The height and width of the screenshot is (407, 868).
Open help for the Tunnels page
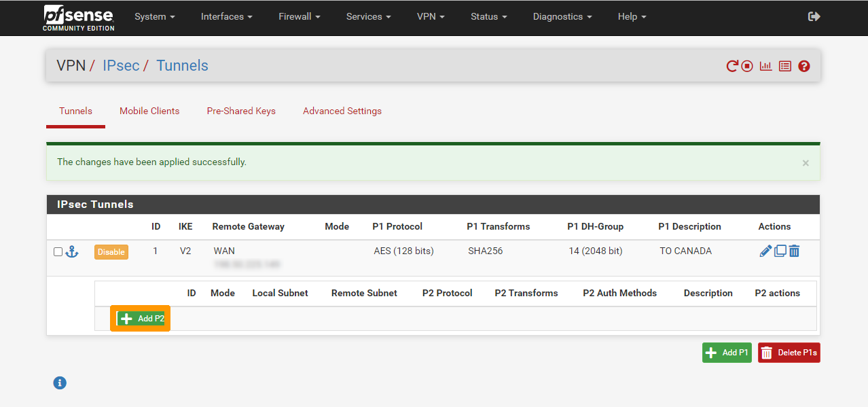pyautogui.click(x=803, y=66)
